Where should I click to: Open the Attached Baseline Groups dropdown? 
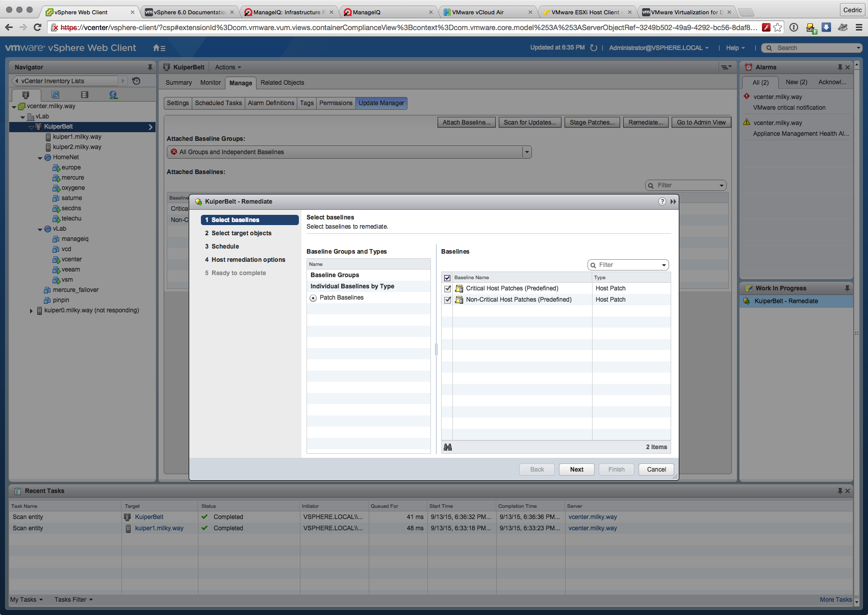[527, 152]
